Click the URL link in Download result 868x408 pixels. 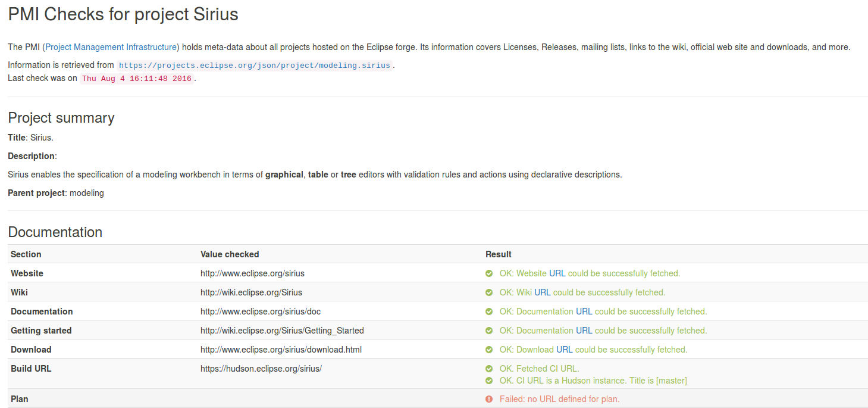[x=564, y=350]
